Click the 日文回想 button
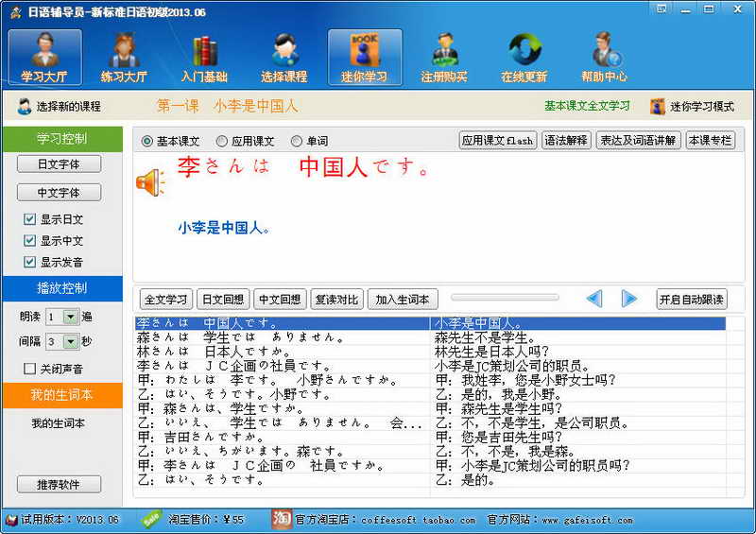756x534 pixels. (x=223, y=299)
